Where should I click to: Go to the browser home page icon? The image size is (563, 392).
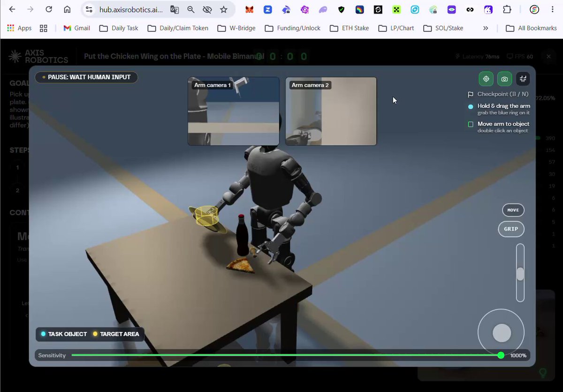(x=67, y=9)
